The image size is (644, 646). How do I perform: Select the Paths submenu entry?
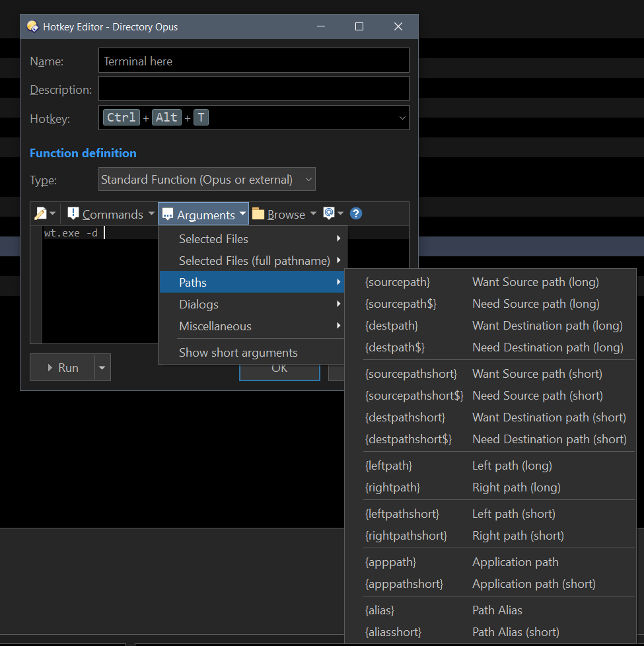(252, 282)
